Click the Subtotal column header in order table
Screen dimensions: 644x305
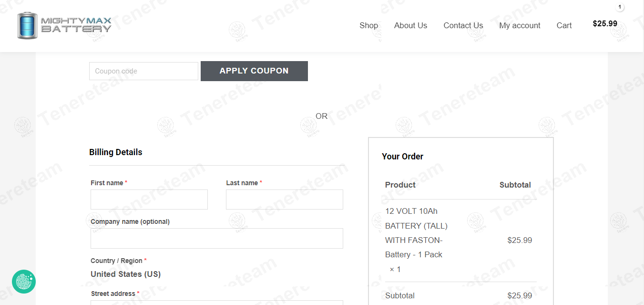click(515, 185)
